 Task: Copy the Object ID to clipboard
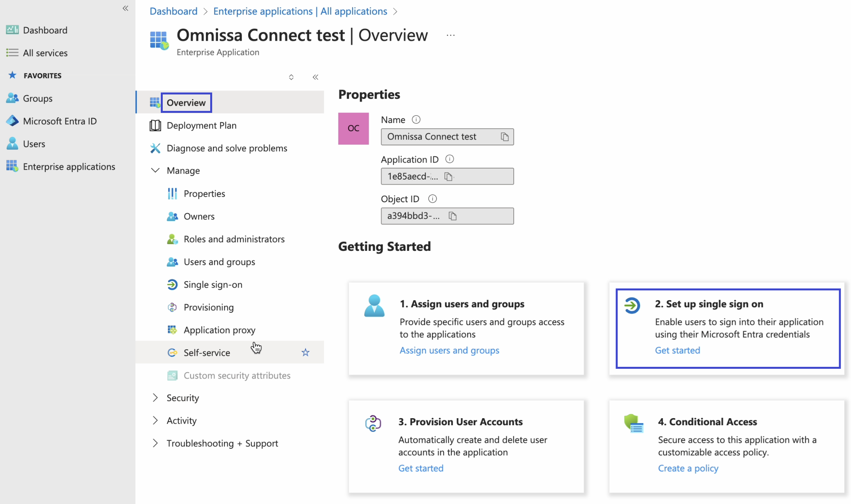pyautogui.click(x=453, y=216)
